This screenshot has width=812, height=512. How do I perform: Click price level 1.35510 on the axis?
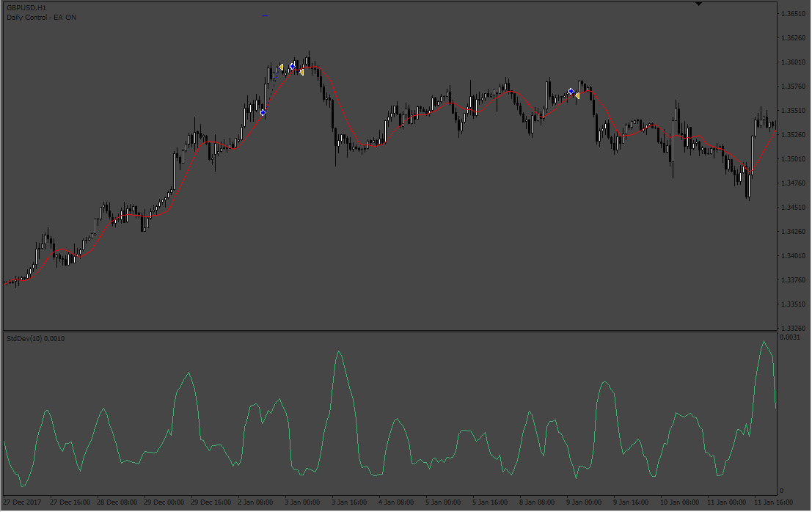[x=794, y=110]
